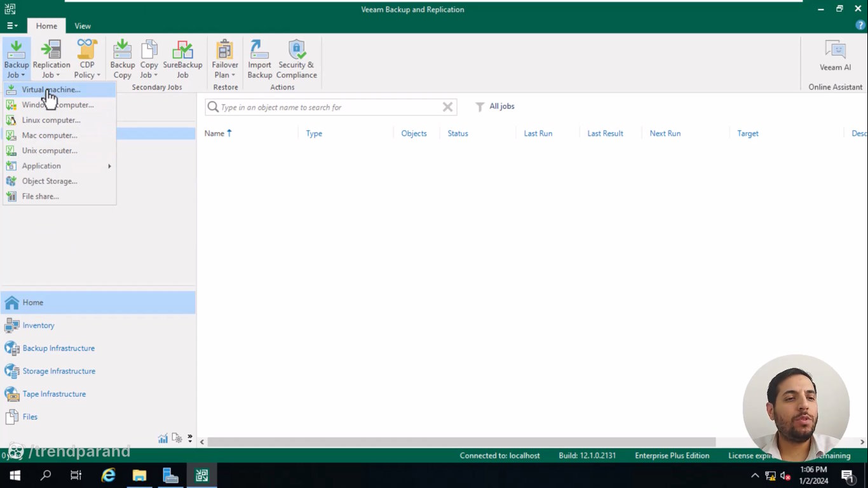This screenshot has height=488, width=868.
Task: Open Task View on the taskbar
Action: [x=76, y=475]
